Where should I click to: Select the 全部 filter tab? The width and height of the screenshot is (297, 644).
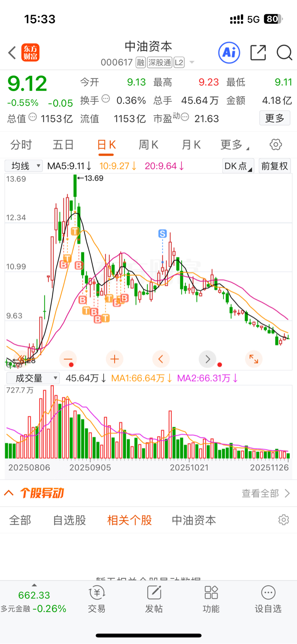coord(20,520)
